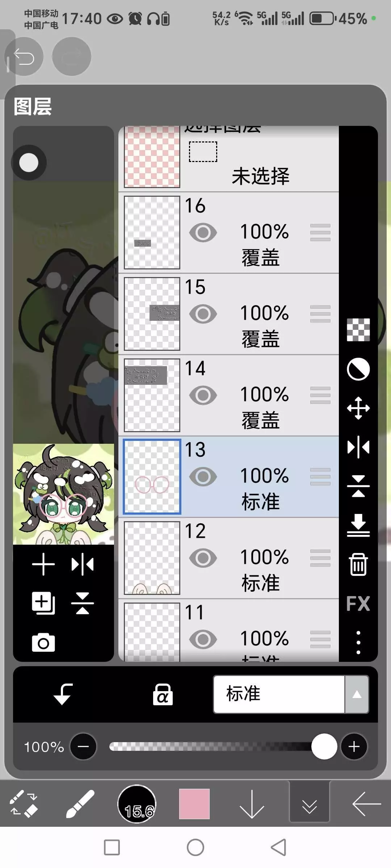
Task: Tap the add new layer plus icon
Action: pos(43,564)
